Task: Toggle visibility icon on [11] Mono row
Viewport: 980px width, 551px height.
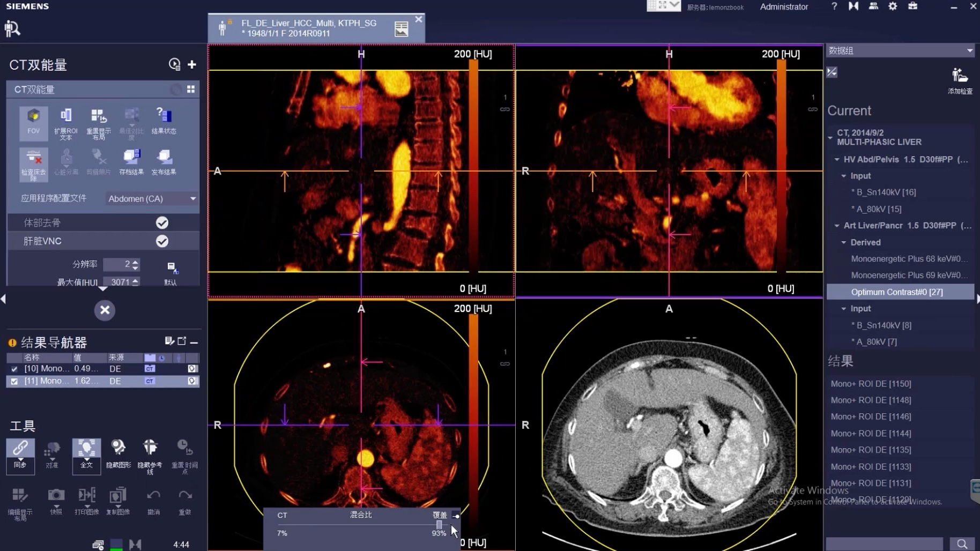Action: pyautogui.click(x=192, y=381)
